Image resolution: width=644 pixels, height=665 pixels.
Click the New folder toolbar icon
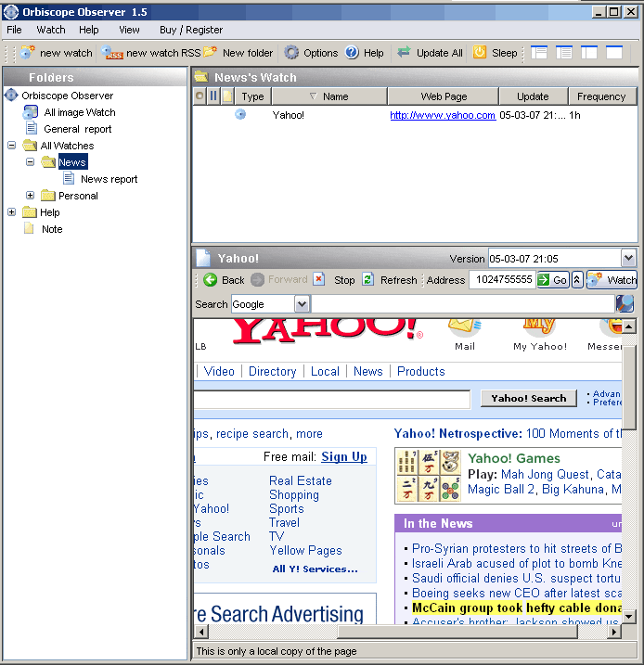coord(211,52)
